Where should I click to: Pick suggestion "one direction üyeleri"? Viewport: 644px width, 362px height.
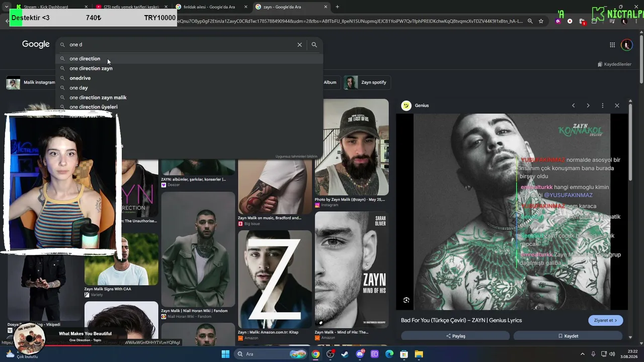(189, 107)
